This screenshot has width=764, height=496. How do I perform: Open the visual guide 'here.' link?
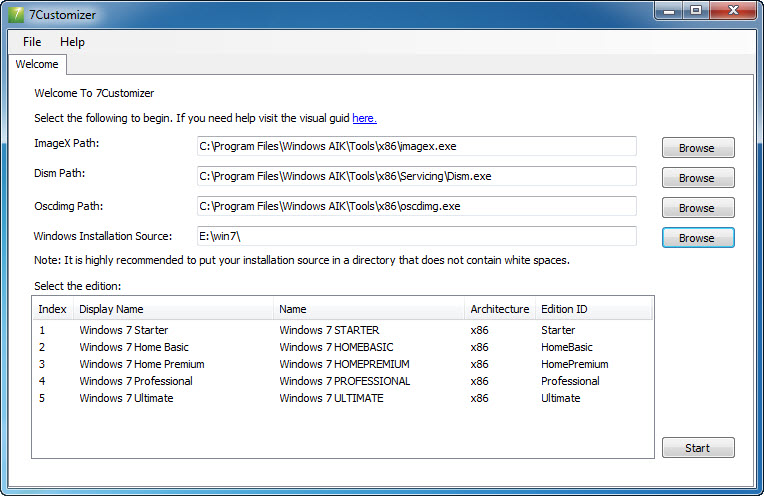tap(364, 118)
